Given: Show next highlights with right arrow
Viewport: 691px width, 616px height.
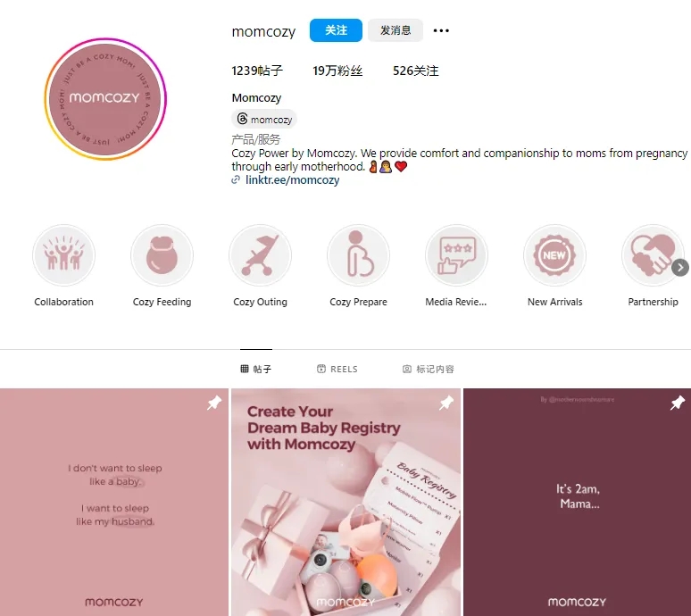Looking at the screenshot, I should 680,268.
